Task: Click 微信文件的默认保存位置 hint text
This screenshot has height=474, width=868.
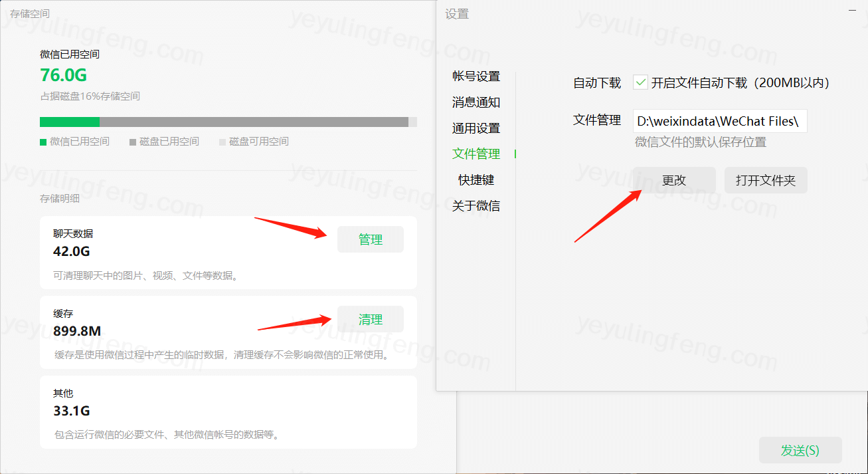Action: pyautogui.click(x=701, y=142)
